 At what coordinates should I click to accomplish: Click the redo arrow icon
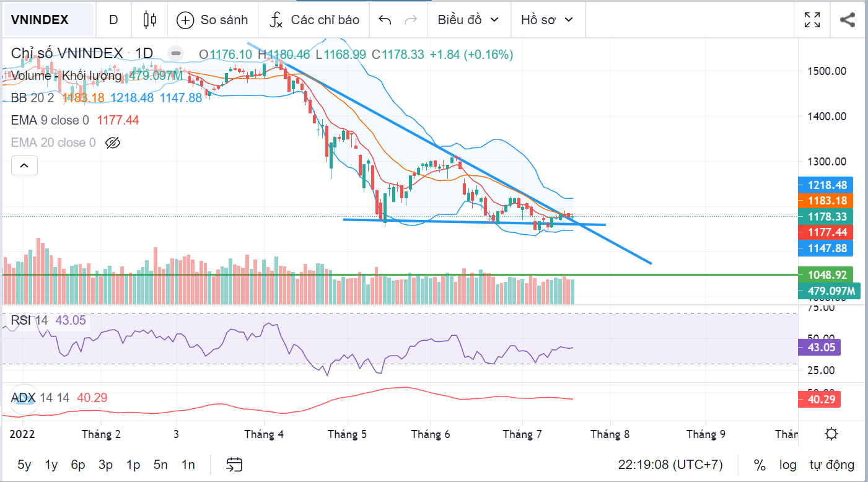click(410, 20)
